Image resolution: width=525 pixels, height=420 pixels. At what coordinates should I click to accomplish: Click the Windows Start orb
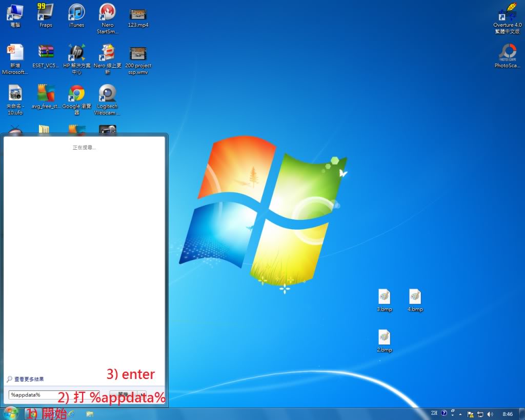10,414
